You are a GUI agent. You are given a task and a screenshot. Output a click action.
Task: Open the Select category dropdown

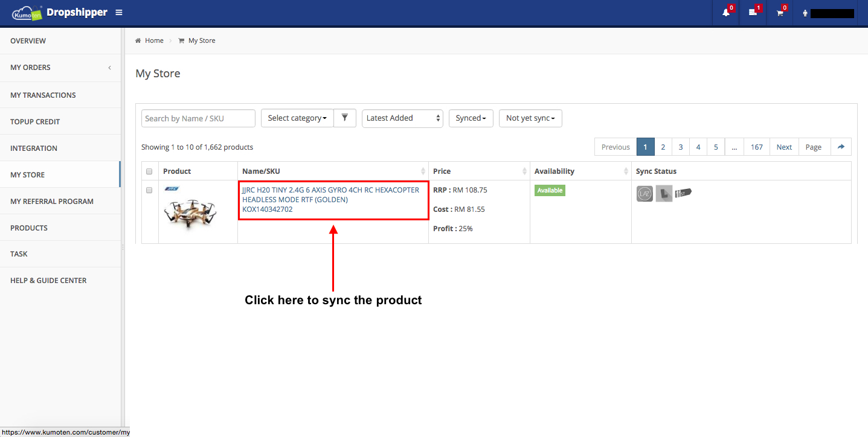[297, 118]
